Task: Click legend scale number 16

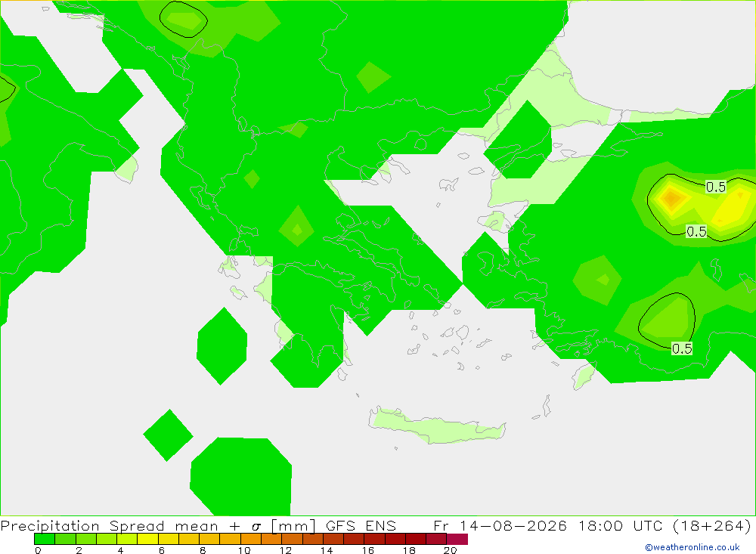Action: 368,550
